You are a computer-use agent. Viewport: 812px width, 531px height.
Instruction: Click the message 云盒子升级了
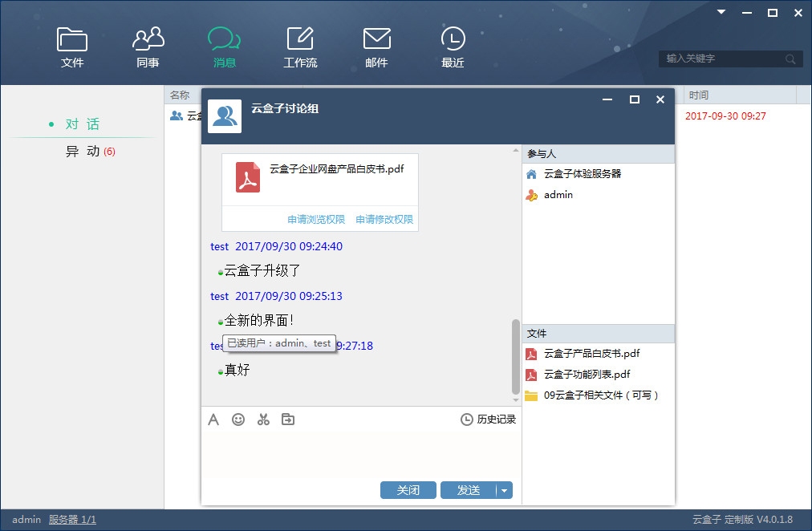[262, 270]
